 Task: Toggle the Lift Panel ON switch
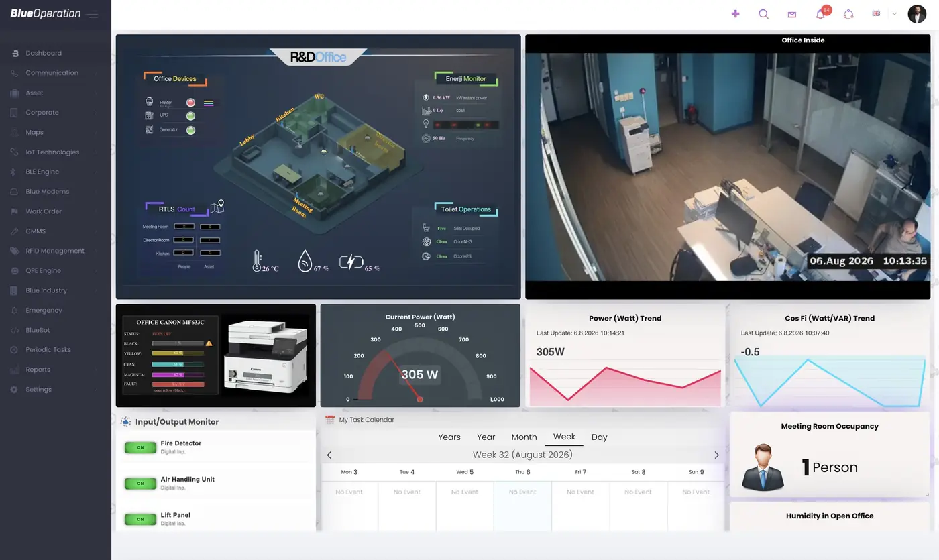140,520
